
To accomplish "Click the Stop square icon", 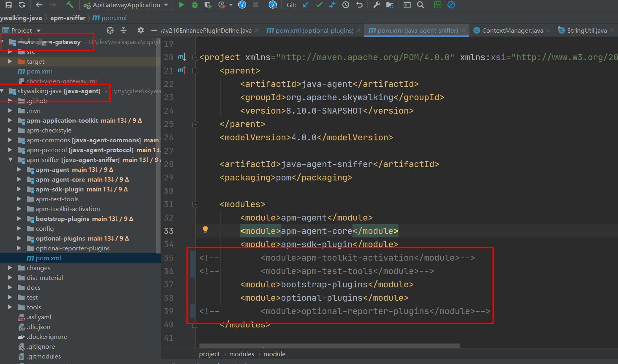I will coord(256,5).
